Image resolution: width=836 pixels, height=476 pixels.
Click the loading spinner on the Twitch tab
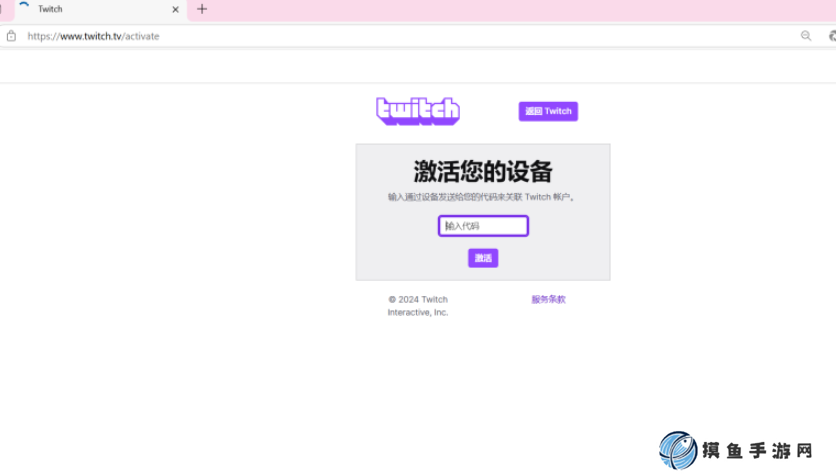[x=24, y=9]
